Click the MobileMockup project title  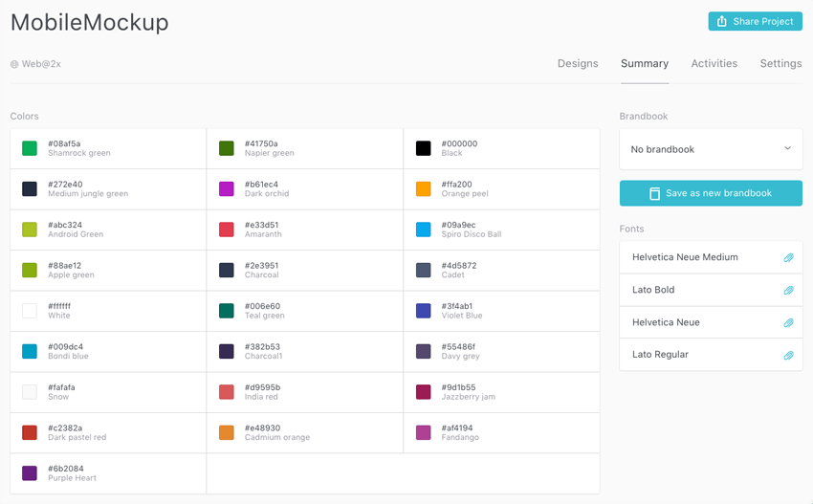pos(90,22)
